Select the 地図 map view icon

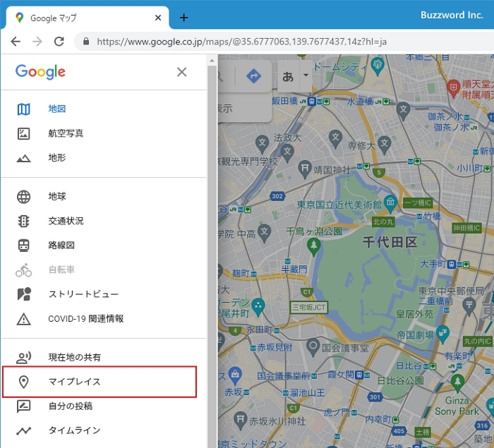point(24,109)
